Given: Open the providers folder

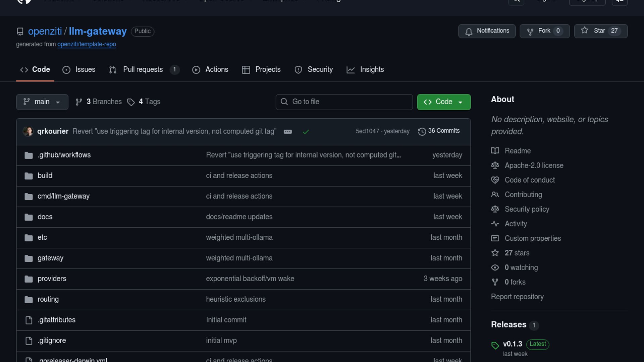Looking at the screenshot, I should [52, 279].
